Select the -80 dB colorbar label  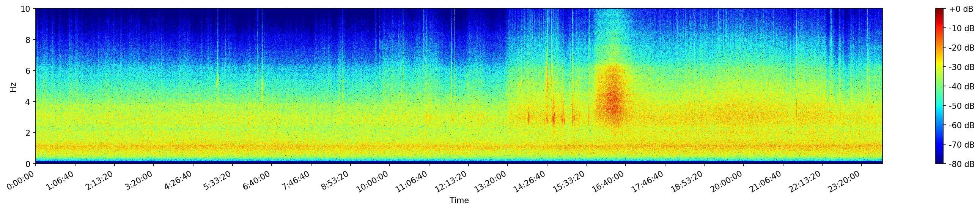pos(961,164)
